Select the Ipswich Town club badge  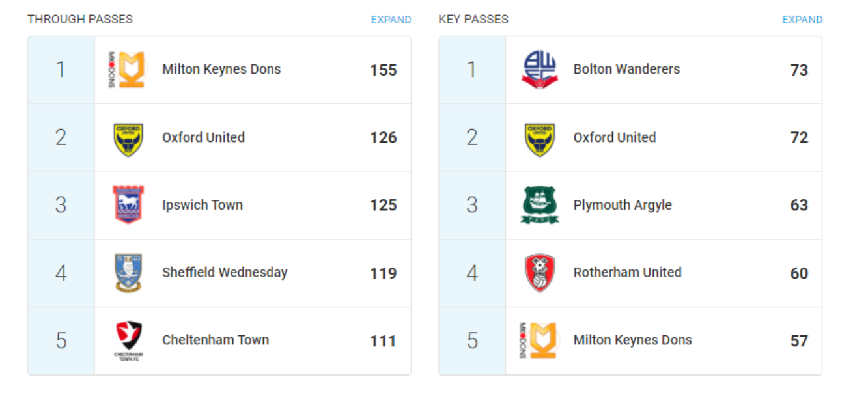(x=128, y=205)
